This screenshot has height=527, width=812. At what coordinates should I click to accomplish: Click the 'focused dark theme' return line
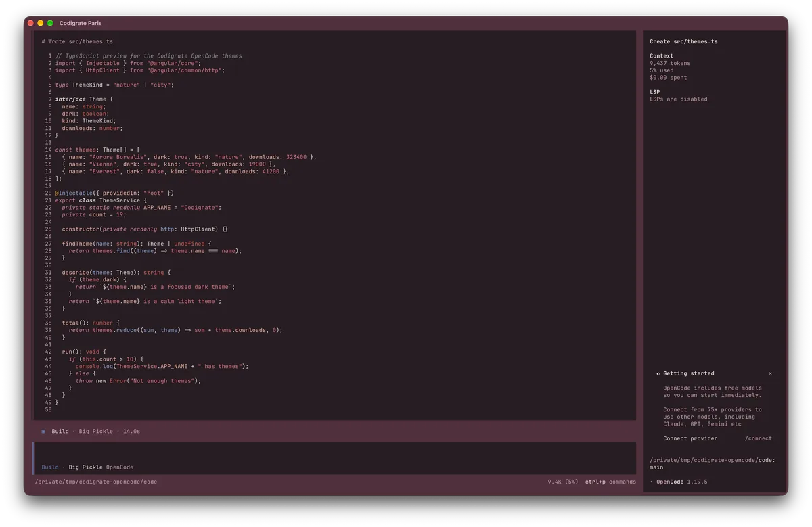(154, 287)
